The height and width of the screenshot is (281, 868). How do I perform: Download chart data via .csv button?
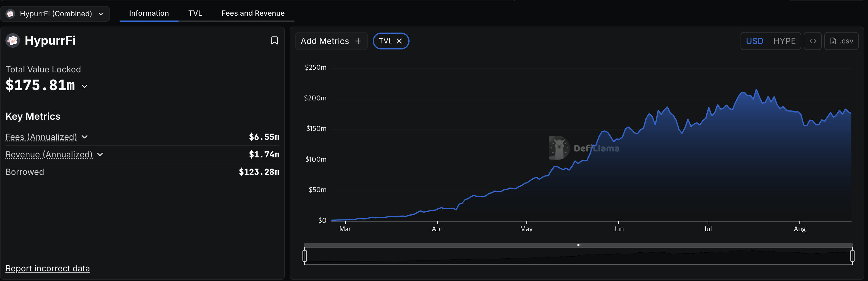coord(841,41)
